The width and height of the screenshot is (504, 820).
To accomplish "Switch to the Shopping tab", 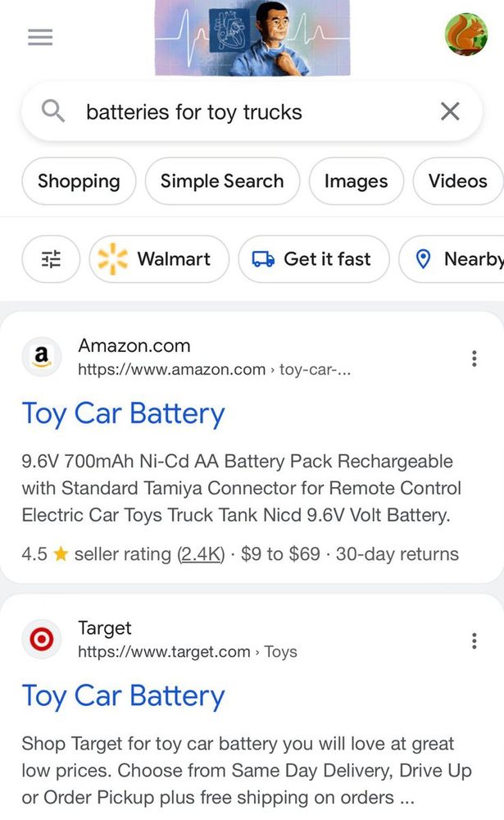I will click(x=79, y=181).
